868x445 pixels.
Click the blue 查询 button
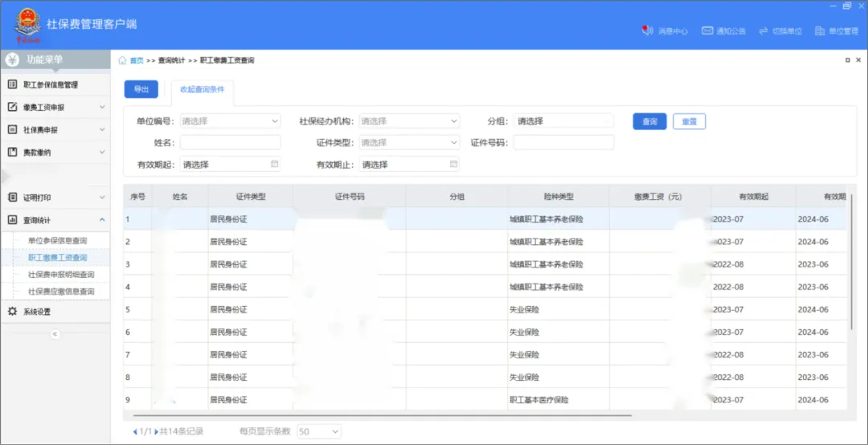(x=649, y=121)
